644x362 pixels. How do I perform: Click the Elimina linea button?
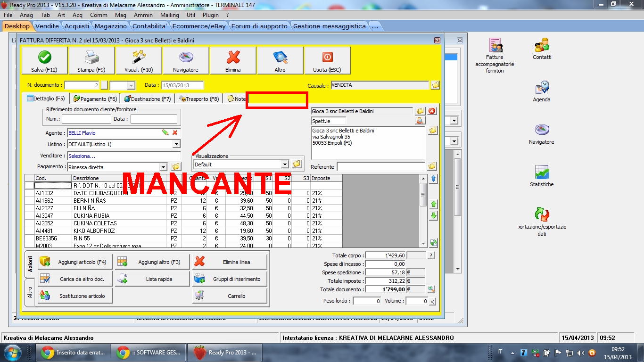(x=230, y=262)
